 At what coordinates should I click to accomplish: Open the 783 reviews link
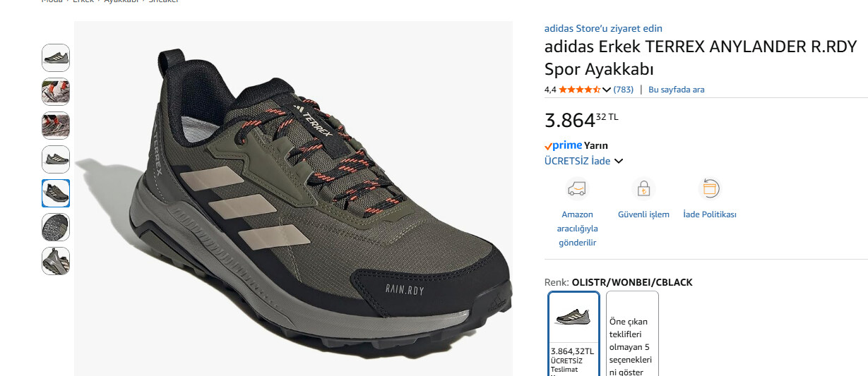[623, 90]
